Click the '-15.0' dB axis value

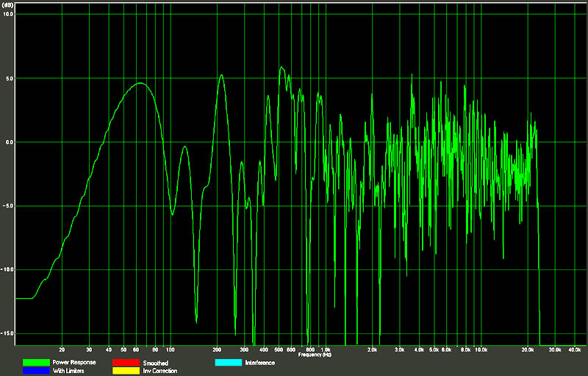click(x=7, y=333)
